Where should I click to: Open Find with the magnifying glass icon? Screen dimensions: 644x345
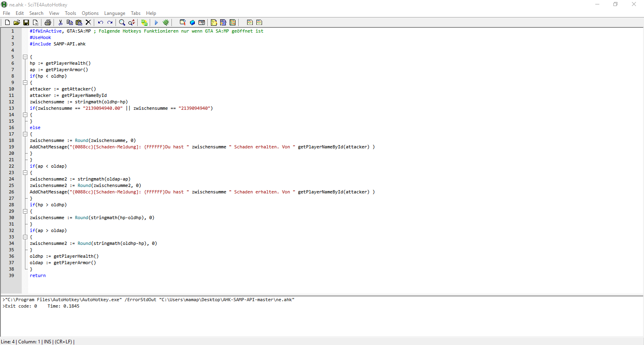(122, 23)
